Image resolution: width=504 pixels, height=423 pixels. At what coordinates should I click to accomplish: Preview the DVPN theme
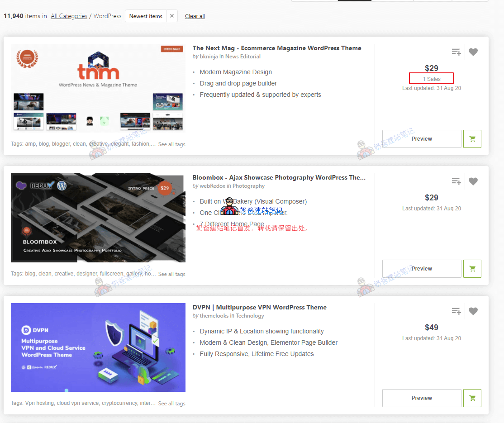pyautogui.click(x=422, y=398)
